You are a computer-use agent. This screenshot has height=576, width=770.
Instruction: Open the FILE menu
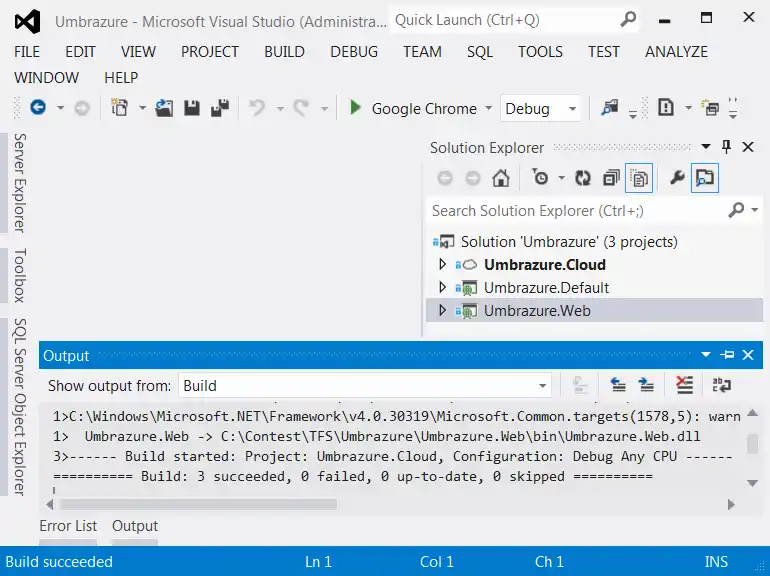tap(27, 52)
